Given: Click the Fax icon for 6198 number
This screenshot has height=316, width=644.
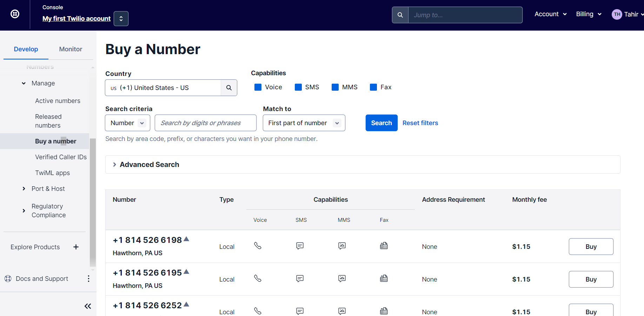Looking at the screenshot, I should [384, 246].
